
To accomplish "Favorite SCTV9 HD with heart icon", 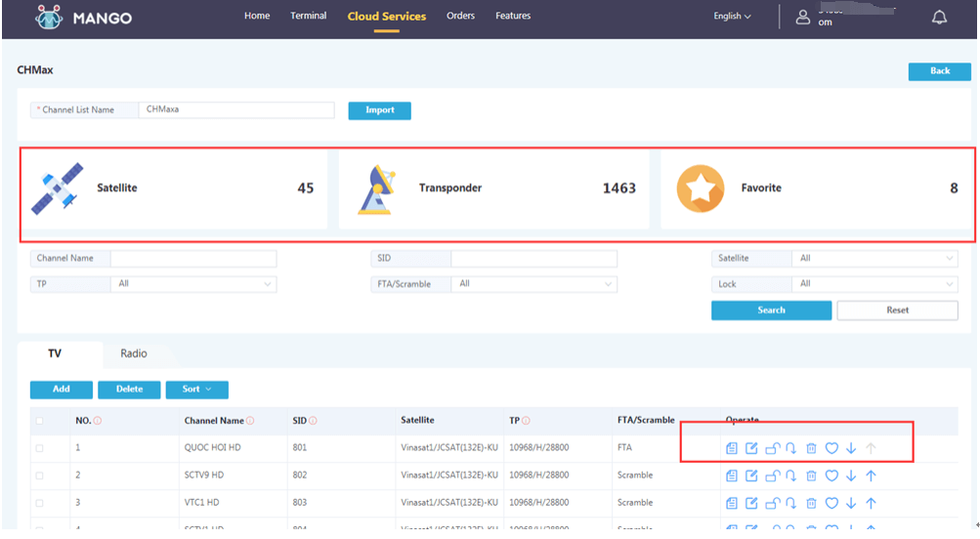I will tap(831, 476).
